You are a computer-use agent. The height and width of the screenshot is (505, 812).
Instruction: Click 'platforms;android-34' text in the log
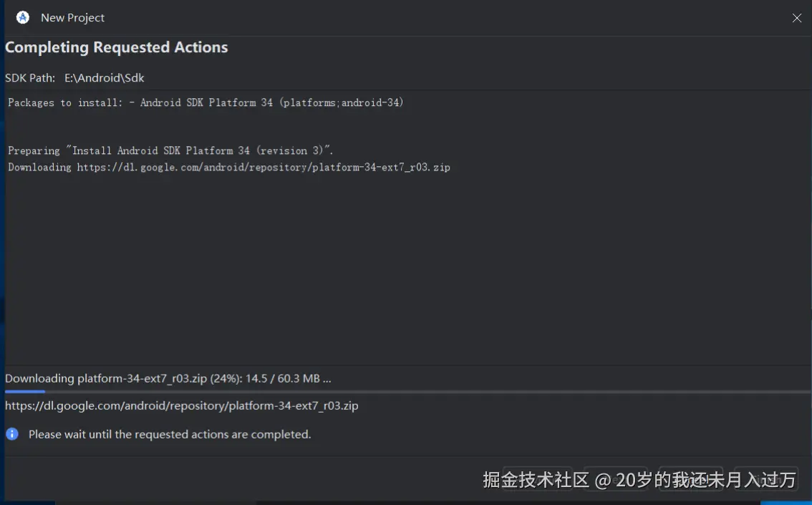click(342, 103)
